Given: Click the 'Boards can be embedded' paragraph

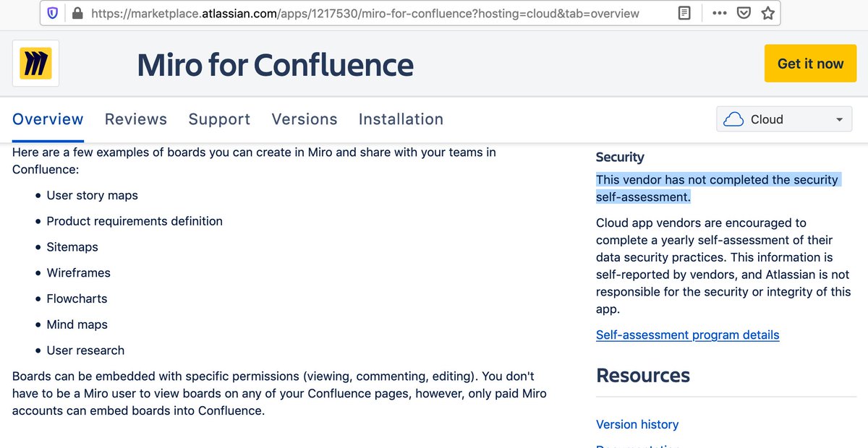Looking at the screenshot, I should (279, 394).
